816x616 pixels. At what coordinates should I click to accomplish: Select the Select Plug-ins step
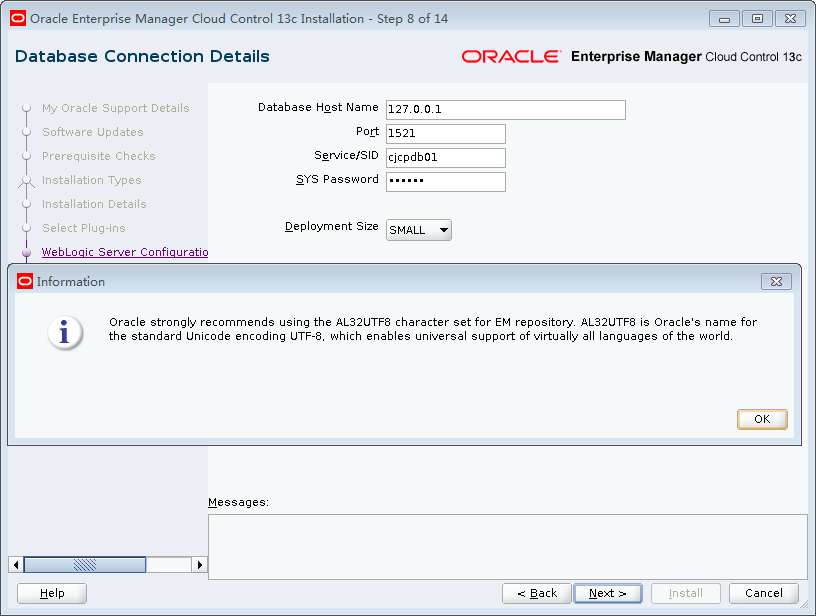(x=86, y=228)
